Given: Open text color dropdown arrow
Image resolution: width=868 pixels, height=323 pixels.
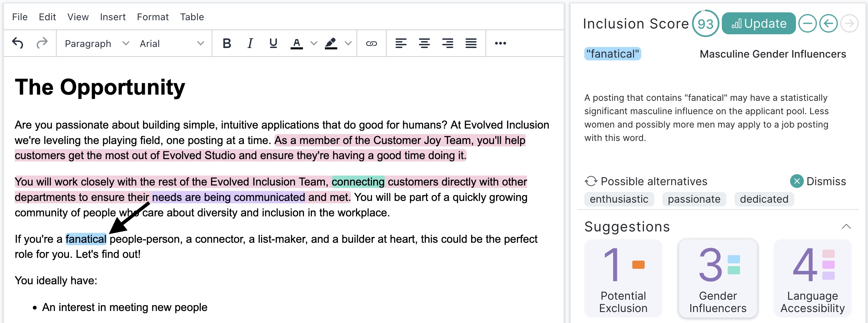Looking at the screenshot, I should [x=314, y=43].
